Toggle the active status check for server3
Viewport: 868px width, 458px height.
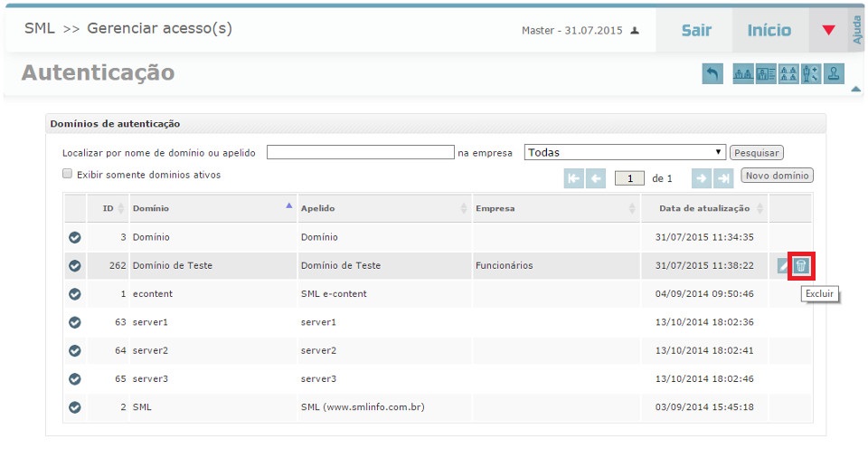click(75, 378)
